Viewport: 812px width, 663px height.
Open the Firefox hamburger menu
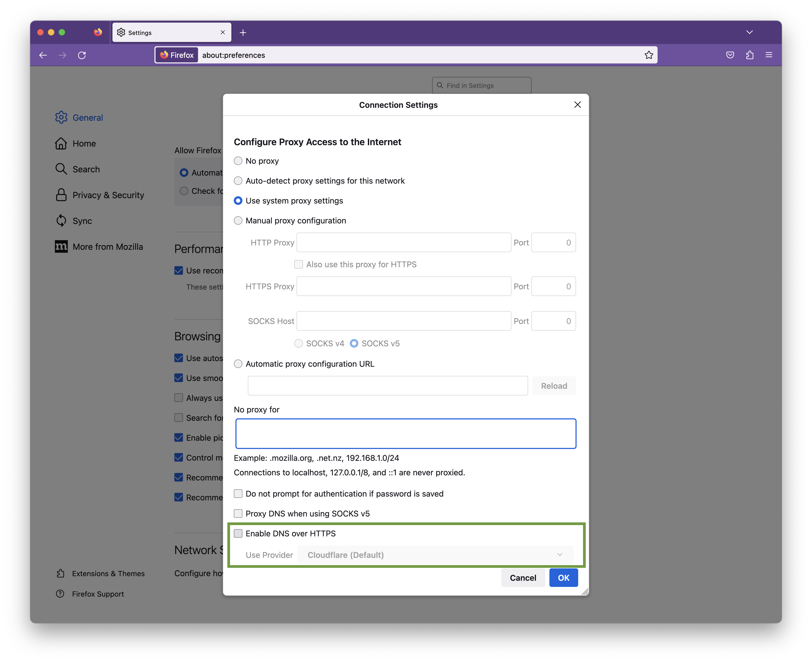pos(769,55)
